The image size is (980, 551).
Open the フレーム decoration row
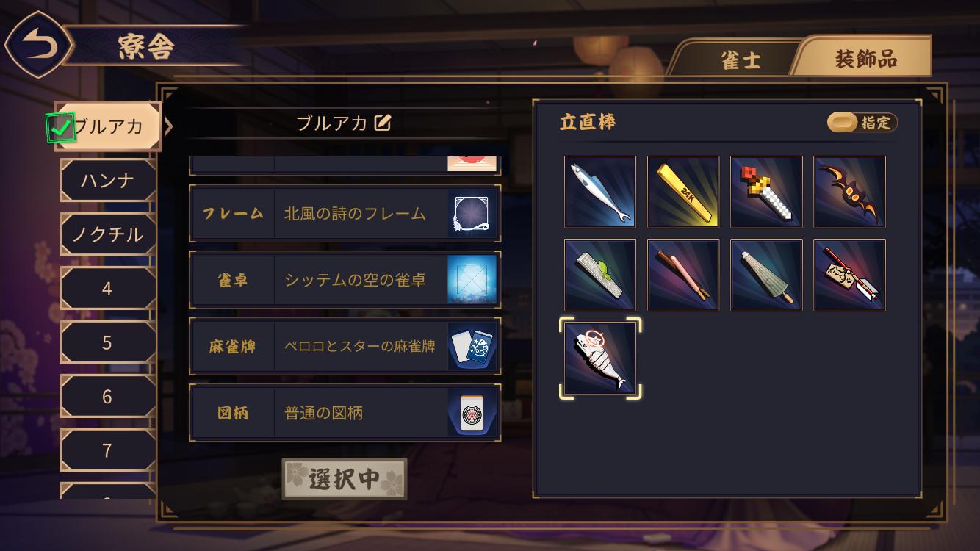pos(345,213)
